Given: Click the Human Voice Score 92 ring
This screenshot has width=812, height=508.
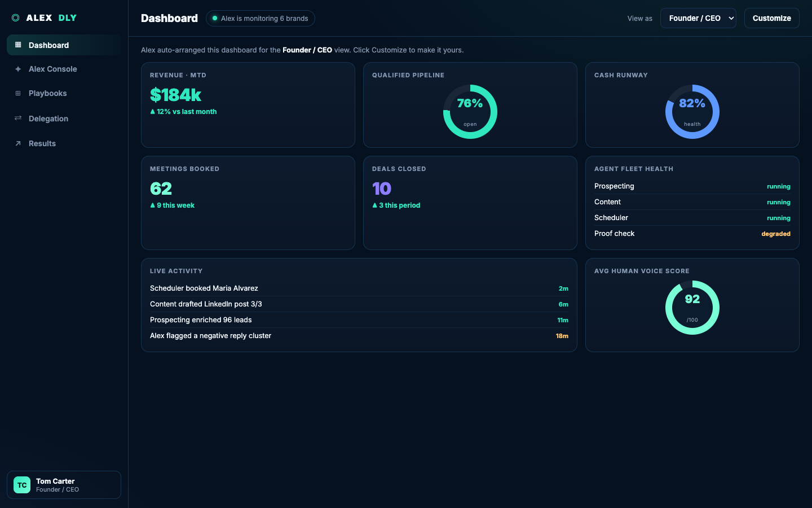Looking at the screenshot, I should pyautogui.click(x=692, y=308).
